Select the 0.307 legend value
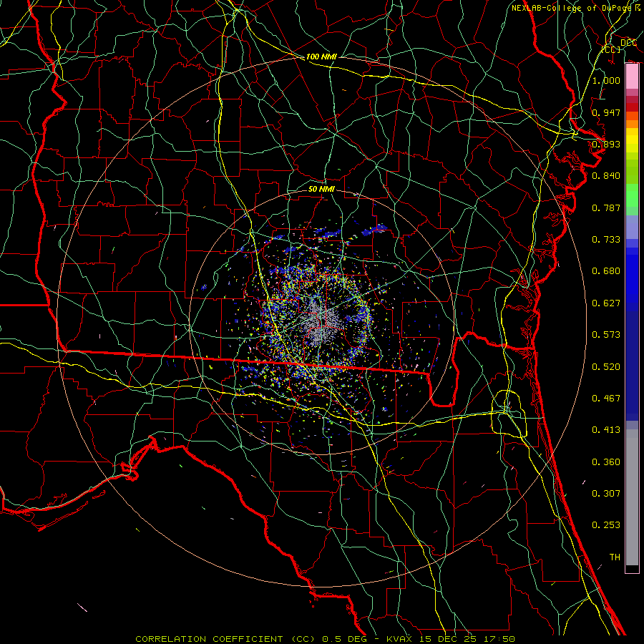Image resolution: width=644 pixels, height=644 pixels. (x=606, y=494)
